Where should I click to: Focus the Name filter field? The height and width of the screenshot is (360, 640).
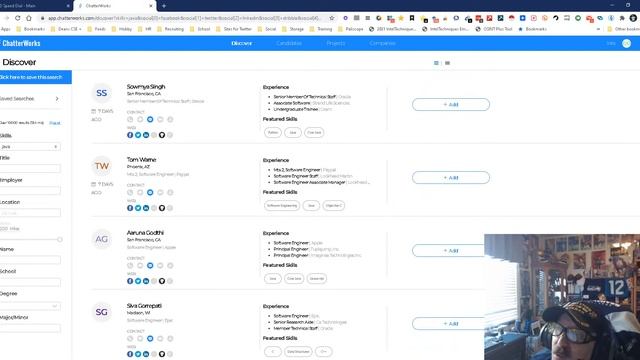point(30,260)
